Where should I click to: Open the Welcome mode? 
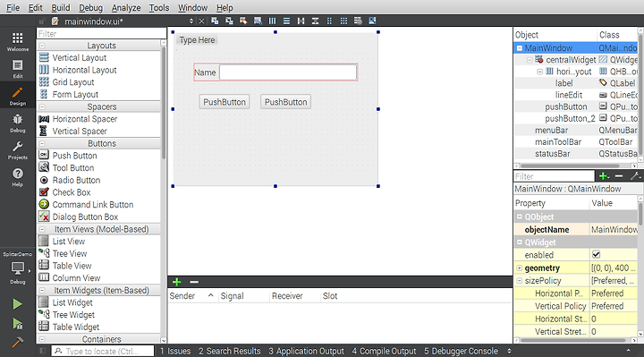pyautogui.click(x=18, y=42)
